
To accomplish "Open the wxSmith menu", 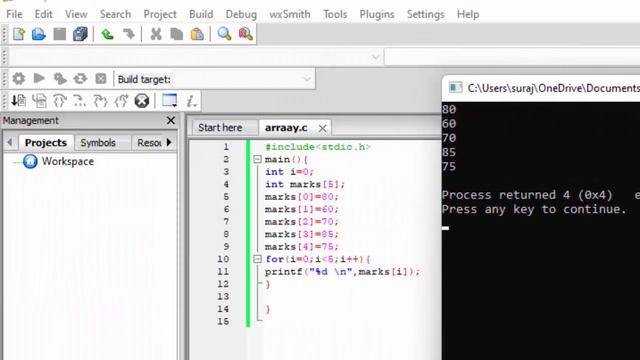I will [x=290, y=14].
